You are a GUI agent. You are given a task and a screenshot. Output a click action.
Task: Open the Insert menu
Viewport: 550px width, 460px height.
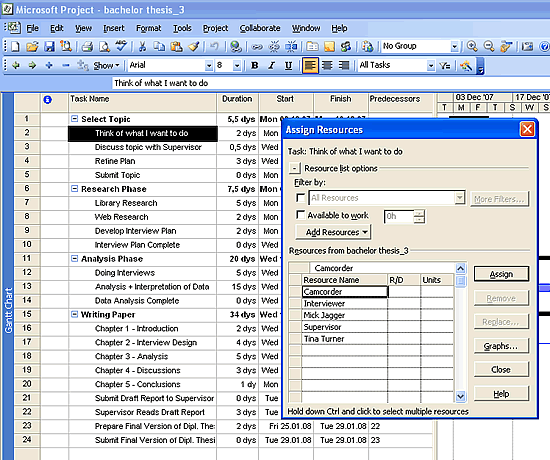pyautogui.click(x=114, y=28)
